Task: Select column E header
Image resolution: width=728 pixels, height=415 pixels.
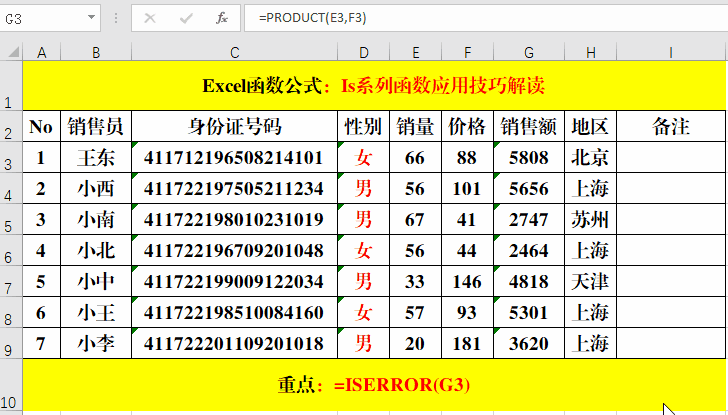Action: [x=416, y=52]
